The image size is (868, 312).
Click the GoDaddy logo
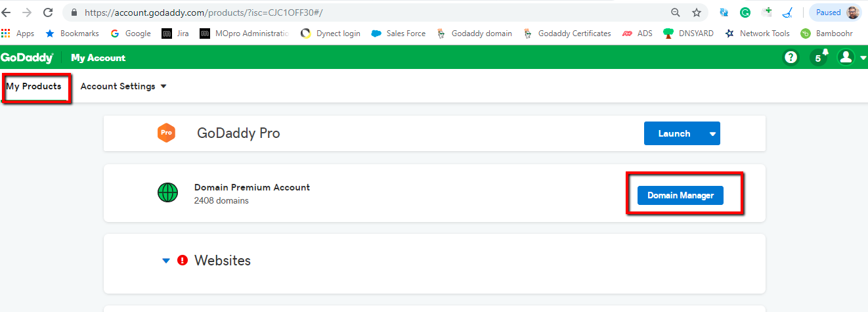tap(27, 58)
